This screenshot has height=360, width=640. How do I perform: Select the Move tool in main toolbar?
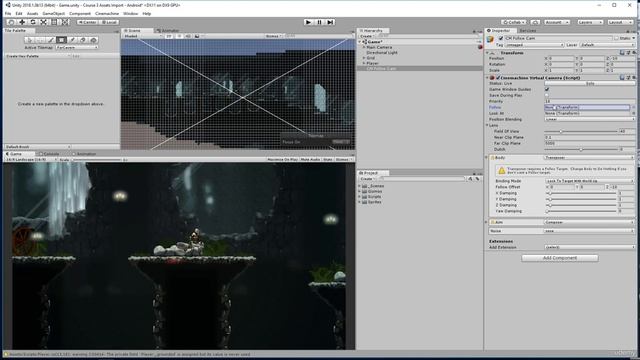pos(22,22)
